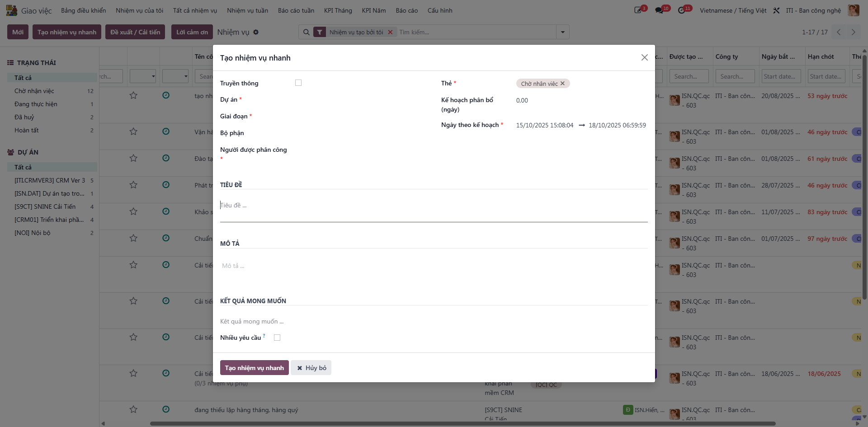The width and height of the screenshot is (868, 427).
Task: Remove the 'Nhiệm vụ tạo bởi tôi' filter
Action: pos(390,32)
